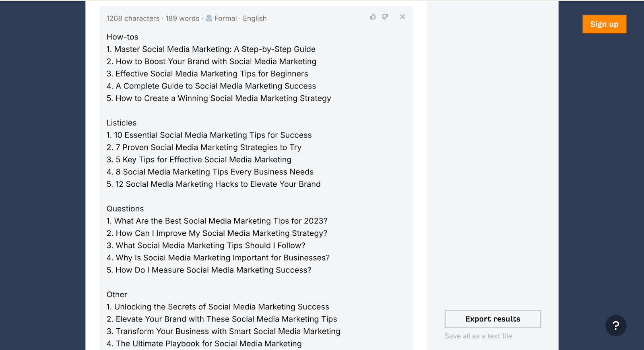Click the 'Questions' section heading
The width and height of the screenshot is (644, 350).
pyautogui.click(x=125, y=209)
